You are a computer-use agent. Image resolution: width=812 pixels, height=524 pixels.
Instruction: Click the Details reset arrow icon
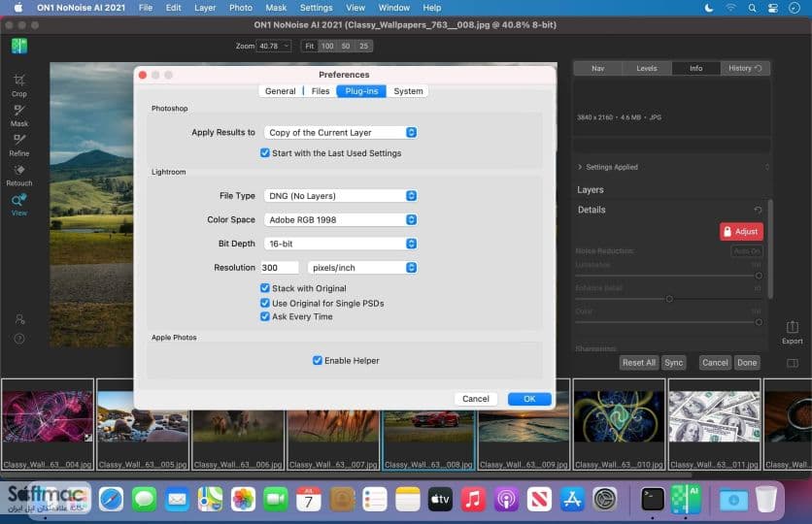click(x=759, y=210)
